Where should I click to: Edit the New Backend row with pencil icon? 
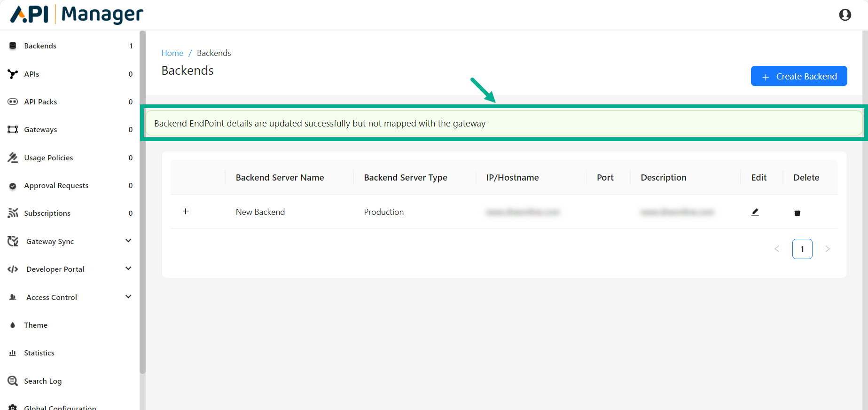pos(755,212)
